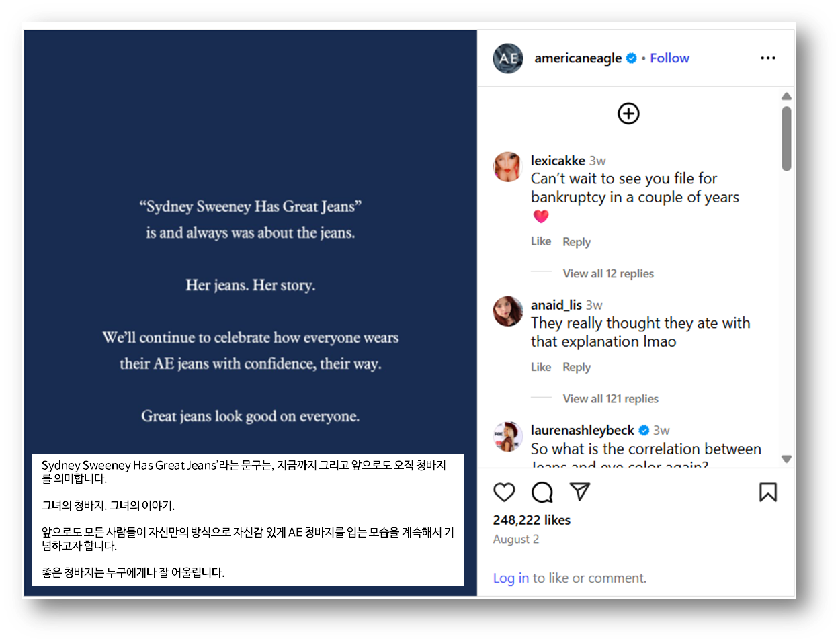Share post with paper plane icon
Viewport: 840px width, 643px height.
pyautogui.click(x=579, y=492)
